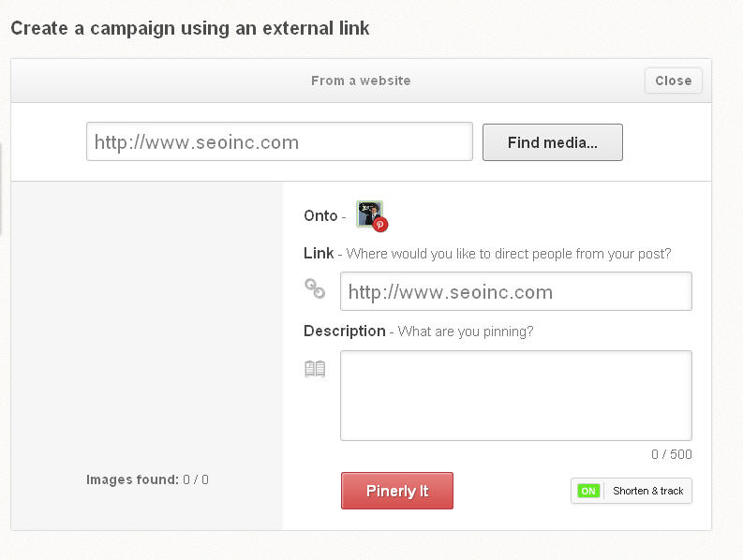Click the chain link icon beside the Link field
The height and width of the screenshot is (560, 743).
(315, 288)
